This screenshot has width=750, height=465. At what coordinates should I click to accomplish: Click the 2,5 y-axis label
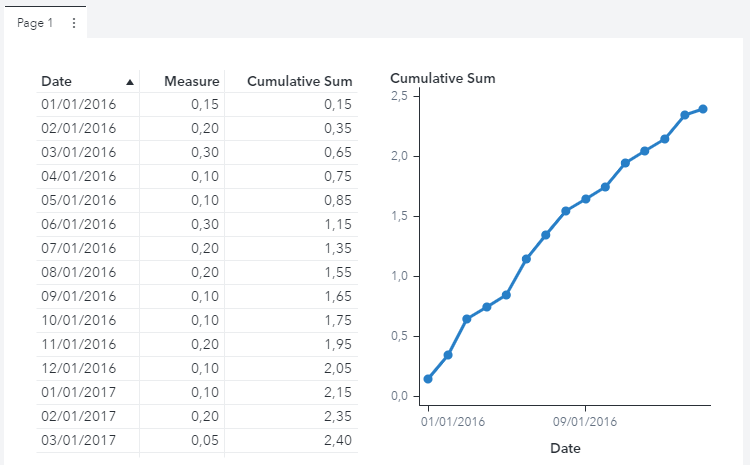point(398,96)
